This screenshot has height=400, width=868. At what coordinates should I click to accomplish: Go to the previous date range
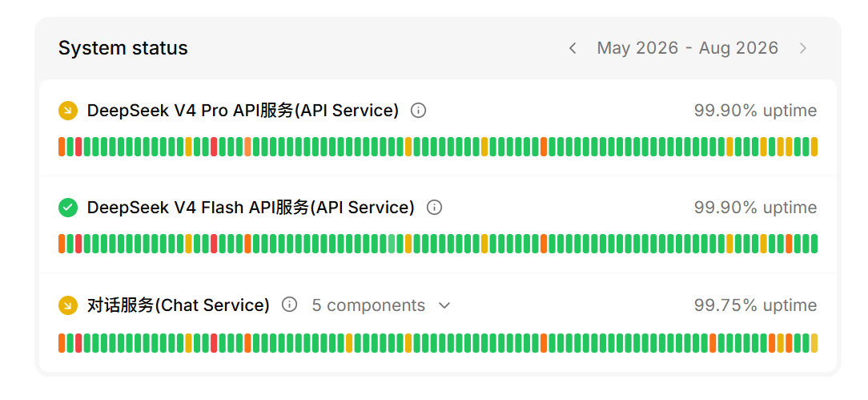573,48
